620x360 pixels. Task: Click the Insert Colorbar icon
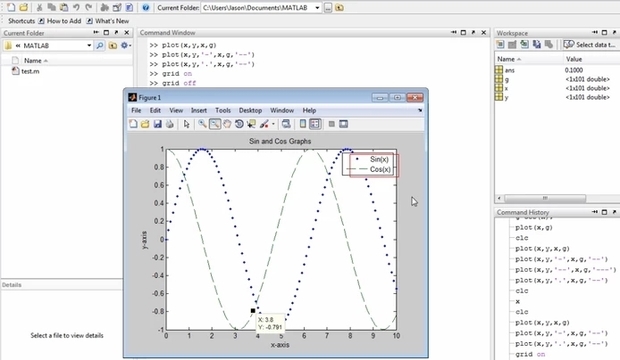click(x=303, y=124)
